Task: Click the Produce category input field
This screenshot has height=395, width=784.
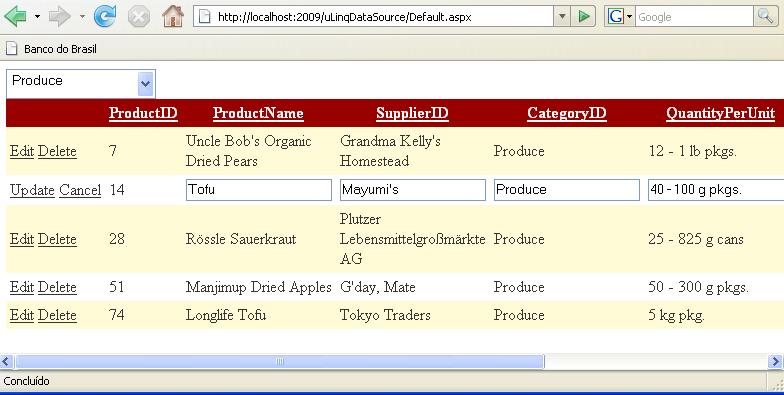Action: click(x=566, y=190)
